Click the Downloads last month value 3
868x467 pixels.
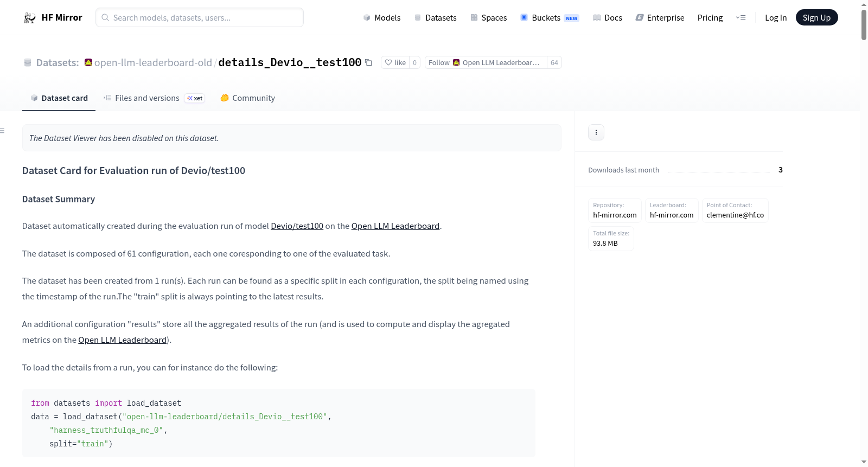coord(781,170)
